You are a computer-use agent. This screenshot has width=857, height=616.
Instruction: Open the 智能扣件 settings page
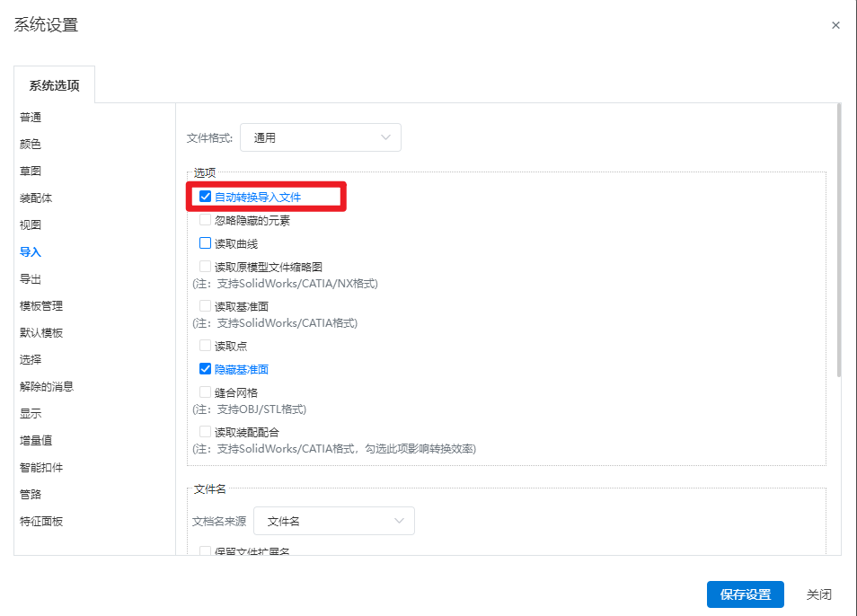[41, 468]
